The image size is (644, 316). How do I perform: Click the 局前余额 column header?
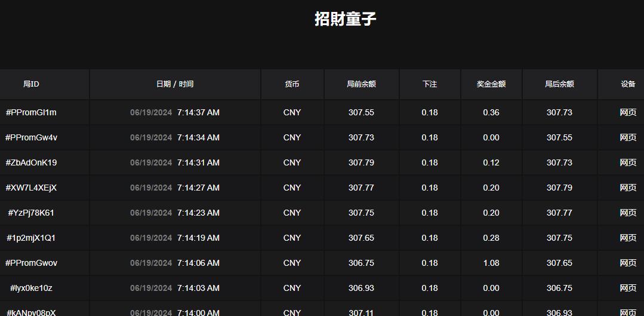(362, 84)
